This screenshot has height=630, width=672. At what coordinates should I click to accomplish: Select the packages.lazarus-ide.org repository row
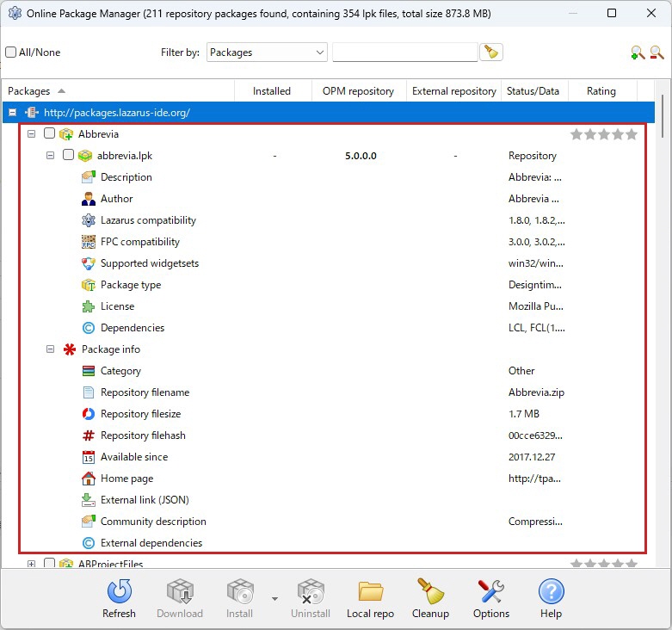pyautogui.click(x=117, y=113)
